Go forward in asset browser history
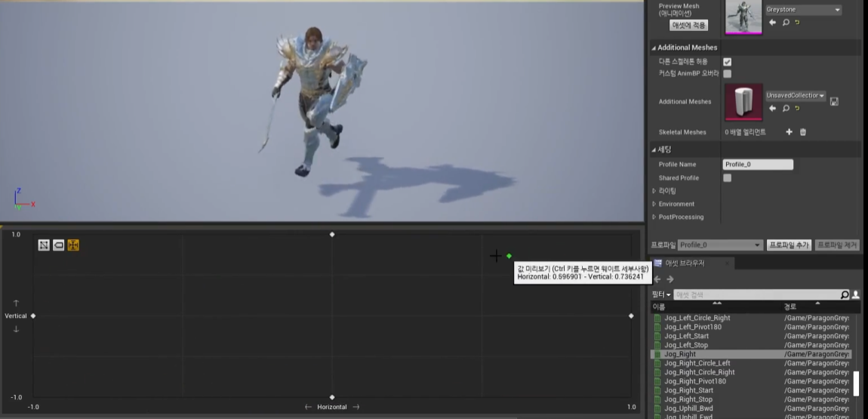868x419 pixels. pos(669,279)
